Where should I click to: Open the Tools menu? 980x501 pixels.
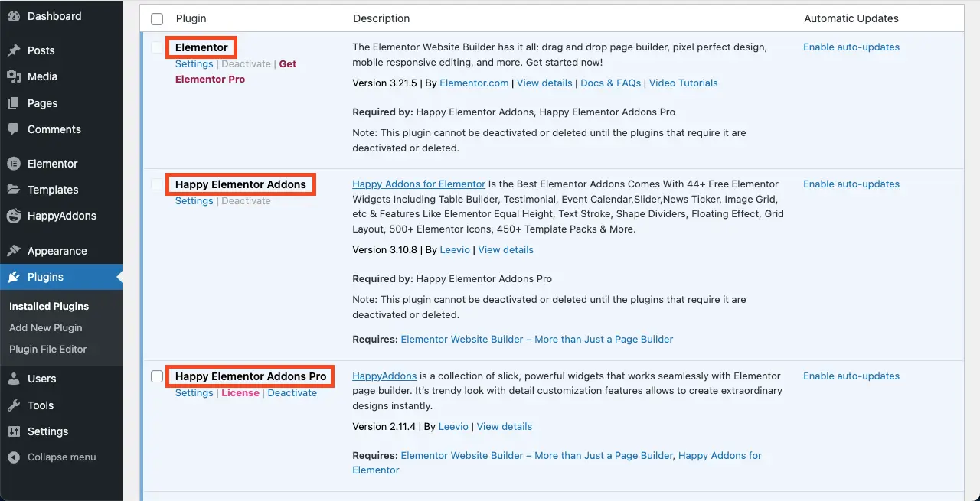point(61,405)
